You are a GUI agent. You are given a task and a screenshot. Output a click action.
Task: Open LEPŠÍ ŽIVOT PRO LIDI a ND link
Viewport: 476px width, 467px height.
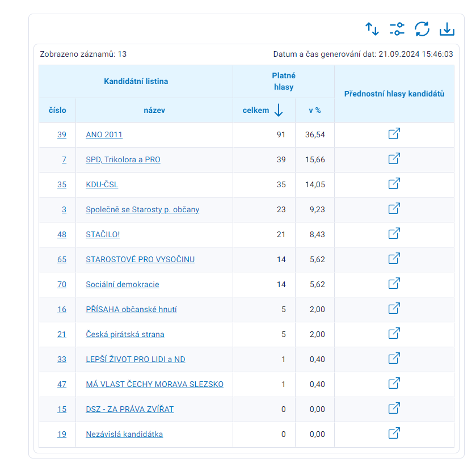[136, 359]
